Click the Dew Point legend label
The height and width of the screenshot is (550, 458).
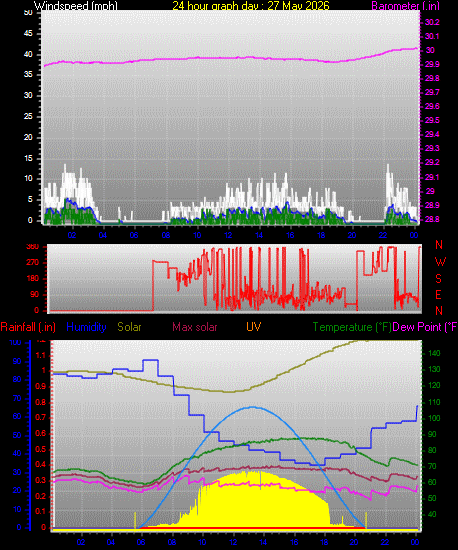(x=425, y=327)
